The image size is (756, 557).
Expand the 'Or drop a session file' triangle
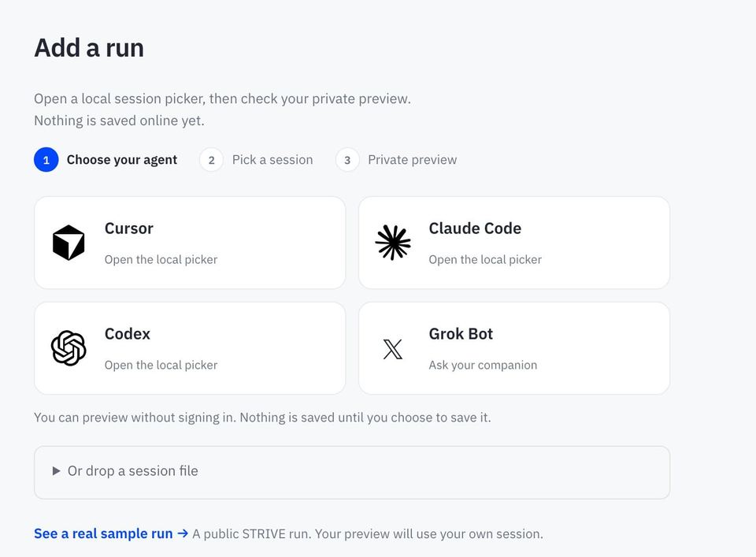pos(57,470)
